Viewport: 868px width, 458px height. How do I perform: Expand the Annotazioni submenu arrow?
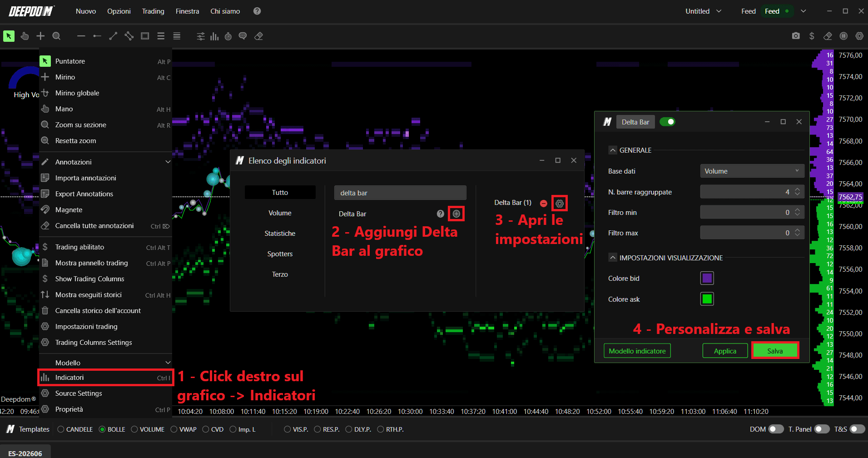168,162
